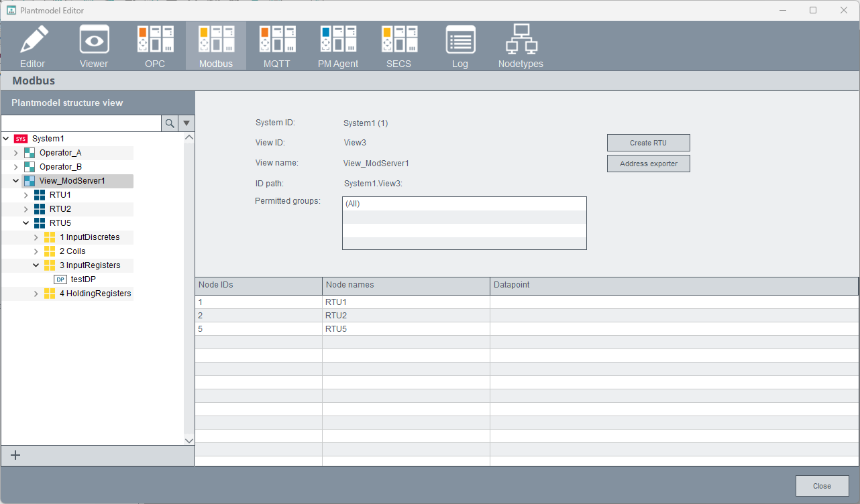Viewport: 860px width, 504px height.
Task: Expand 1 InputDiscretes node
Action: [x=36, y=237]
